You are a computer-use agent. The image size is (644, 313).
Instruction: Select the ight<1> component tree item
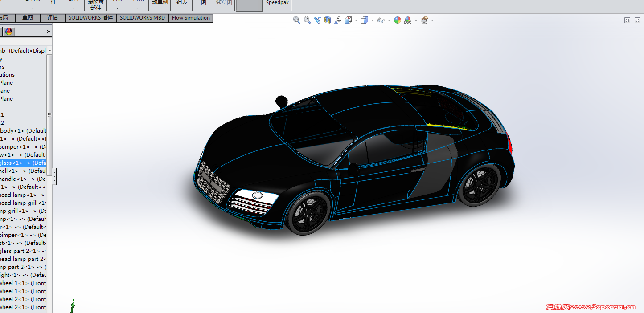(23, 275)
